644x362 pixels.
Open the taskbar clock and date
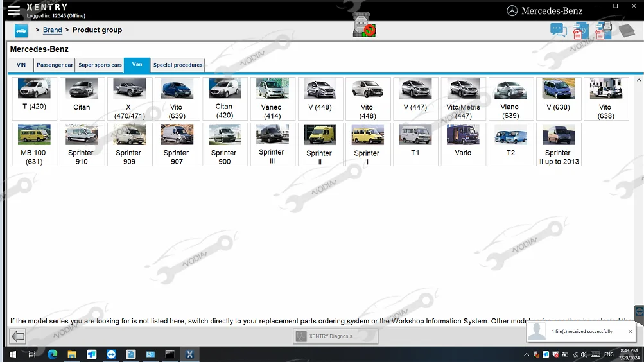[629, 354]
